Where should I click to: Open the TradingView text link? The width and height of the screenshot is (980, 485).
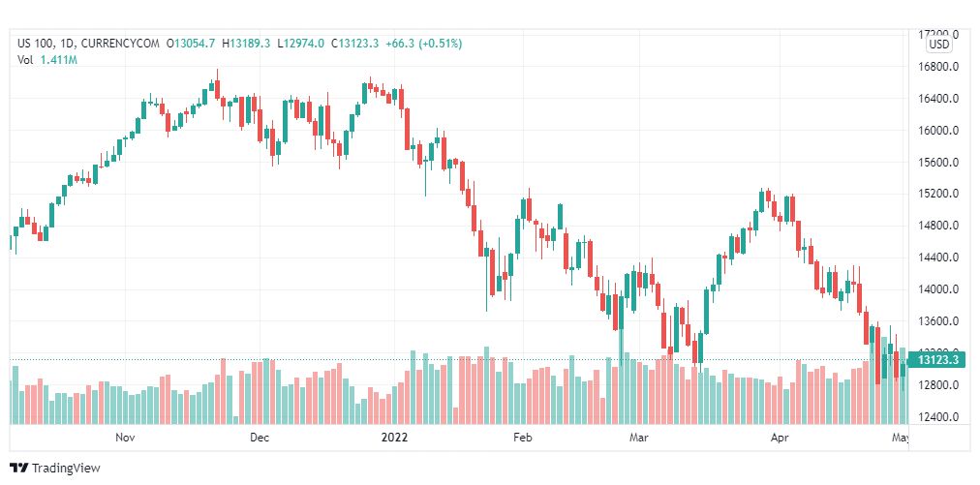coord(66,468)
